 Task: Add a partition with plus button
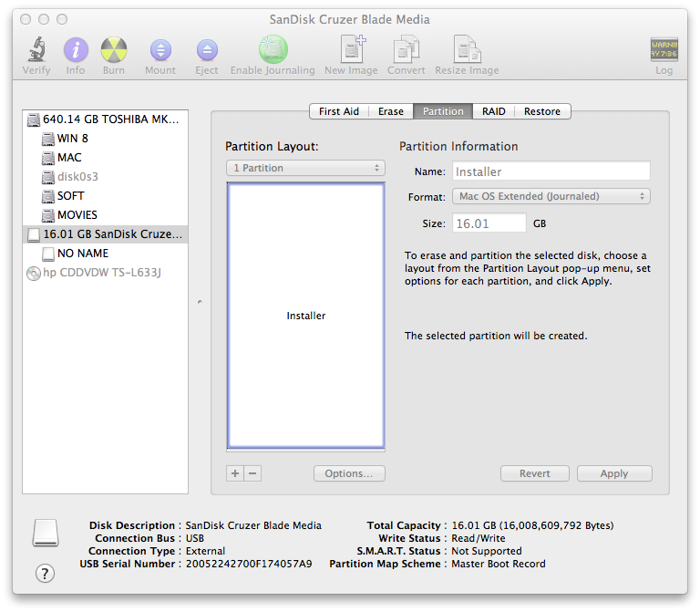click(x=235, y=473)
